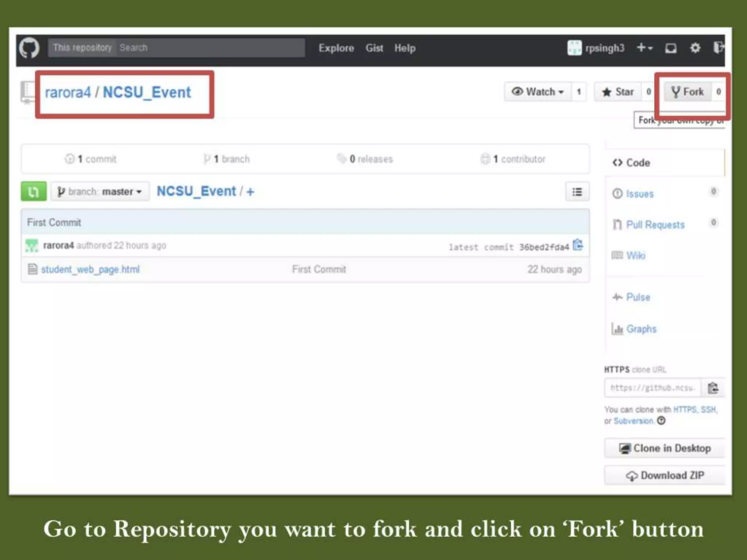Open the branch master dropdown
Image resolution: width=747 pixels, height=560 pixels.
pyautogui.click(x=100, y=192)
